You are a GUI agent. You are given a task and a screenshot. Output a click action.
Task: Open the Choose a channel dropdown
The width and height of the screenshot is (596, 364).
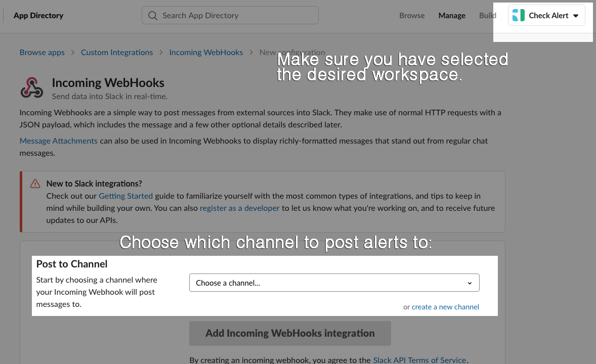334,283
